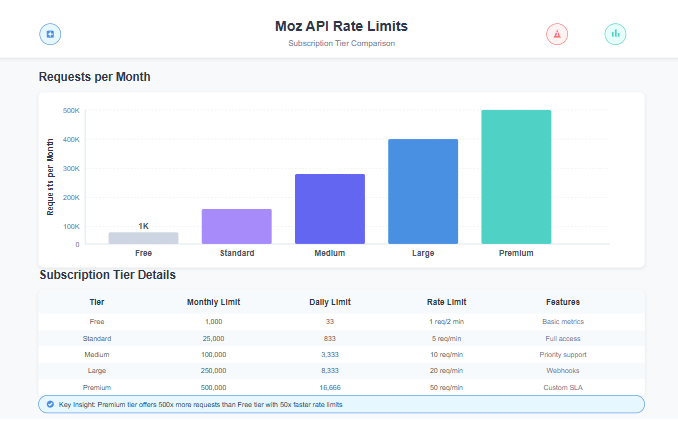Click the 100K y-axis tick label
Screen dimensions: 678x428
pos(71,227)
